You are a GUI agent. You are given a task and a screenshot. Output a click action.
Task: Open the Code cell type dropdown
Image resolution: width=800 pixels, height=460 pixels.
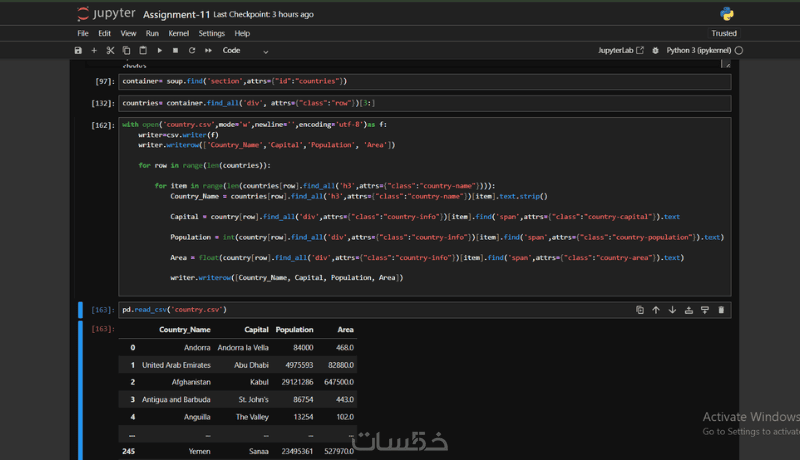[x=245, y=50]
